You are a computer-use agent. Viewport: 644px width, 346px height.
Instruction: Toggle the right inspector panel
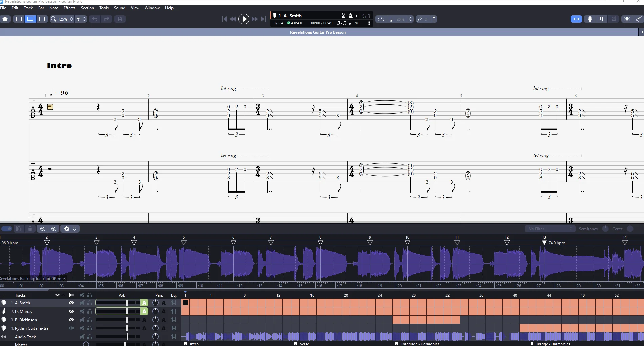click(42, 19)
